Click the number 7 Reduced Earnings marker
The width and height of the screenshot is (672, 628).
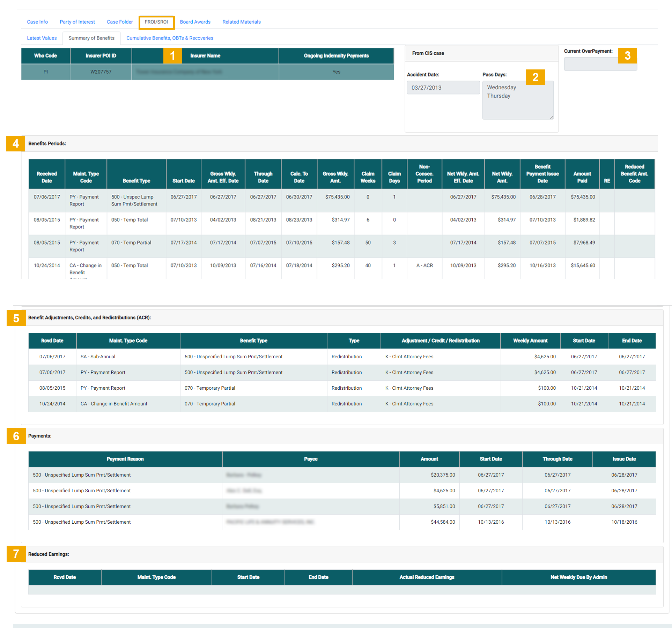(x=16, y=554)
